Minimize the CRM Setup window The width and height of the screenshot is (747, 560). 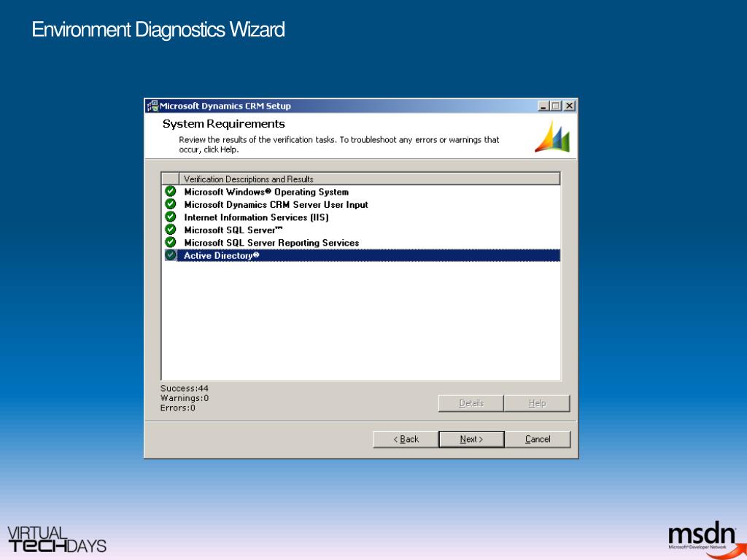(x=543, y=106)
